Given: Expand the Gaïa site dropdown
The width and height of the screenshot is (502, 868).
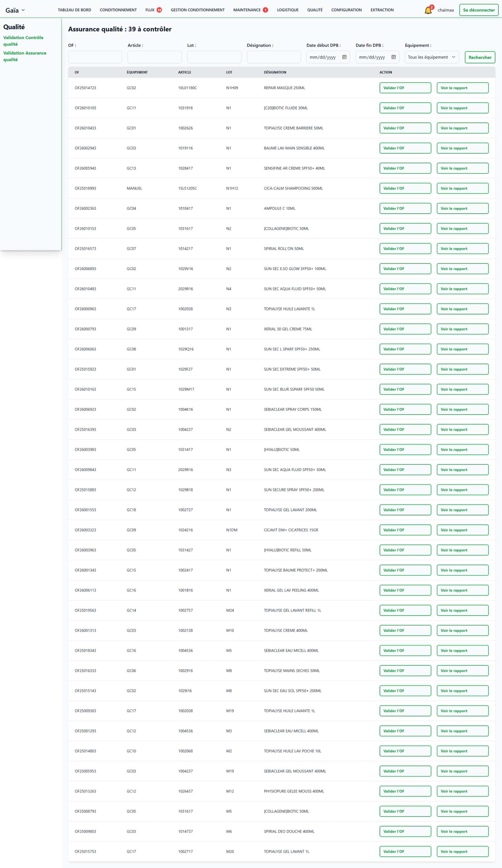Looking at the screenshot, I should click(15, 10).
